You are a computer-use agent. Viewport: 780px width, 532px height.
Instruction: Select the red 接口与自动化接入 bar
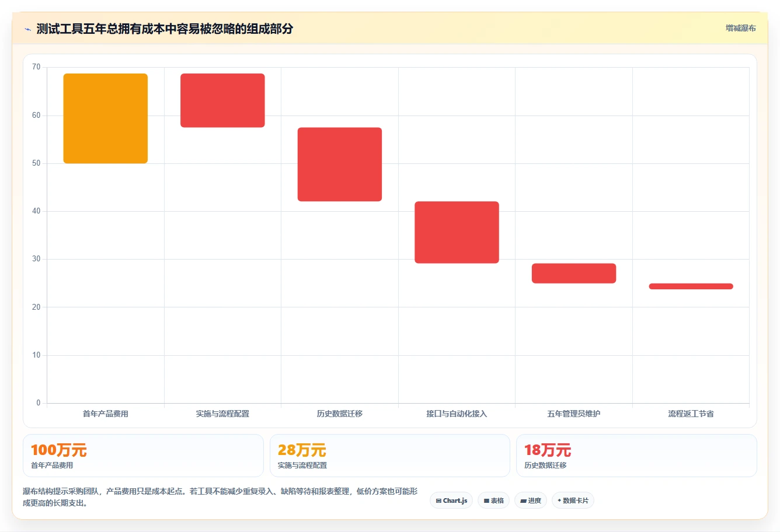pyautogui.click(x=457, y=232)
